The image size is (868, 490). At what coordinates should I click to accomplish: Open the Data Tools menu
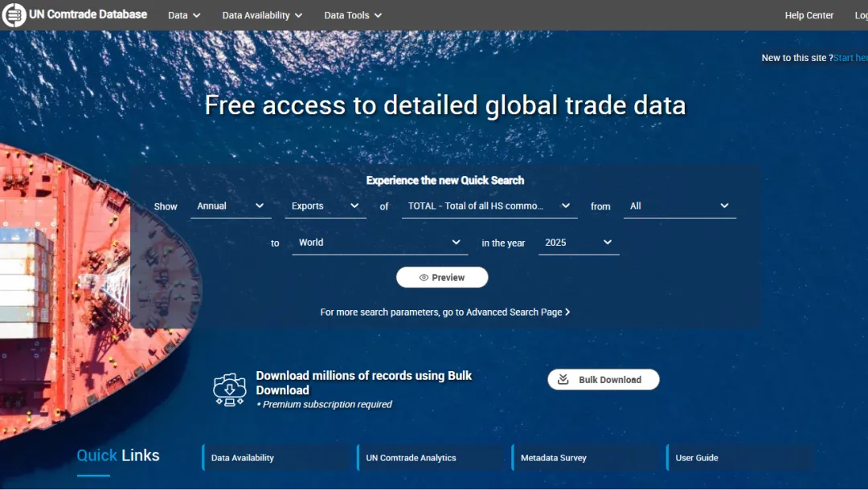353,15
